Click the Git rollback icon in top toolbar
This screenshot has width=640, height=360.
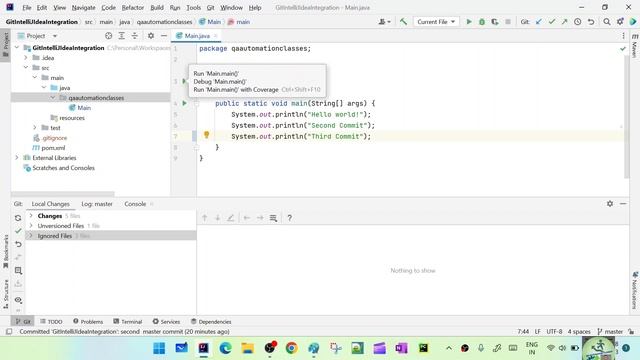[591, 22]
